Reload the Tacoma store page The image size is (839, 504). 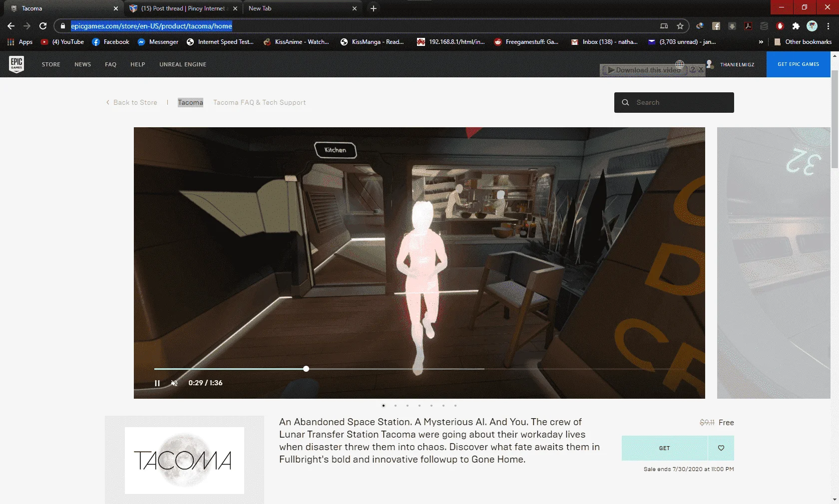point(43,26)
